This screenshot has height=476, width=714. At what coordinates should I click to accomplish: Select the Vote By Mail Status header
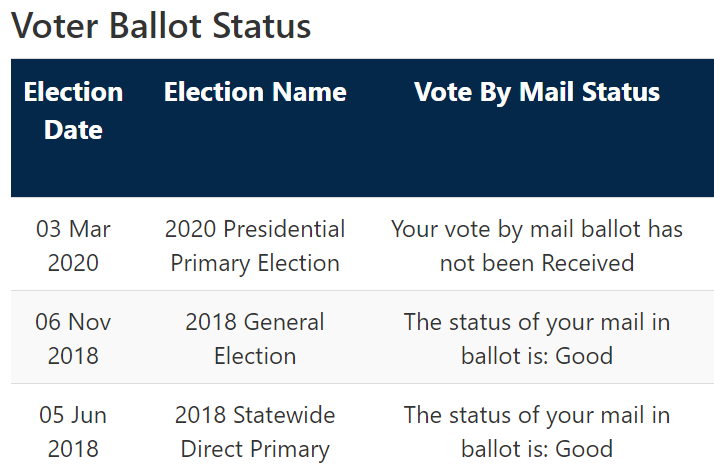[537, 92]
